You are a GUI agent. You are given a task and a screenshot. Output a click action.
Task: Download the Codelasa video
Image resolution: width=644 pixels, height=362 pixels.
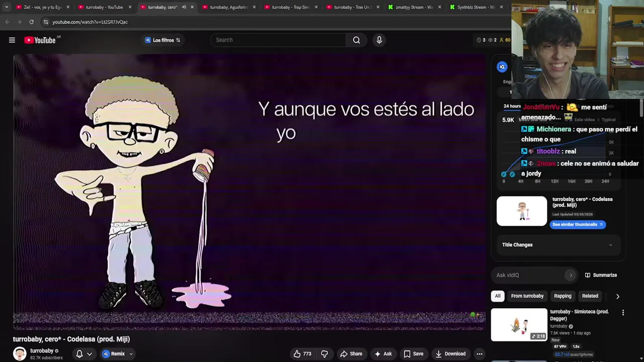pos(450,354)
